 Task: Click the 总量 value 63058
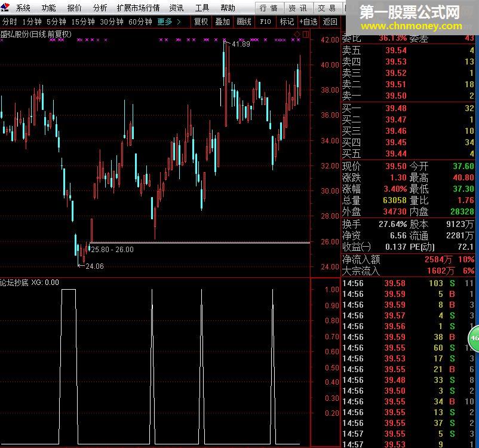(x=395, y=200)
